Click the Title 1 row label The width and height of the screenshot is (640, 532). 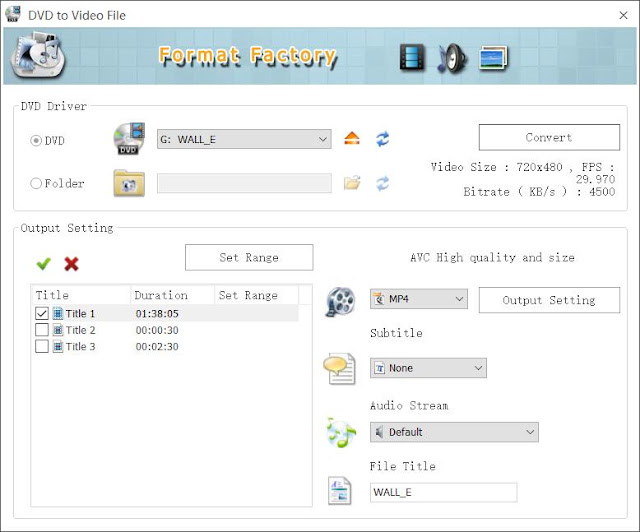tap(80, 314)
